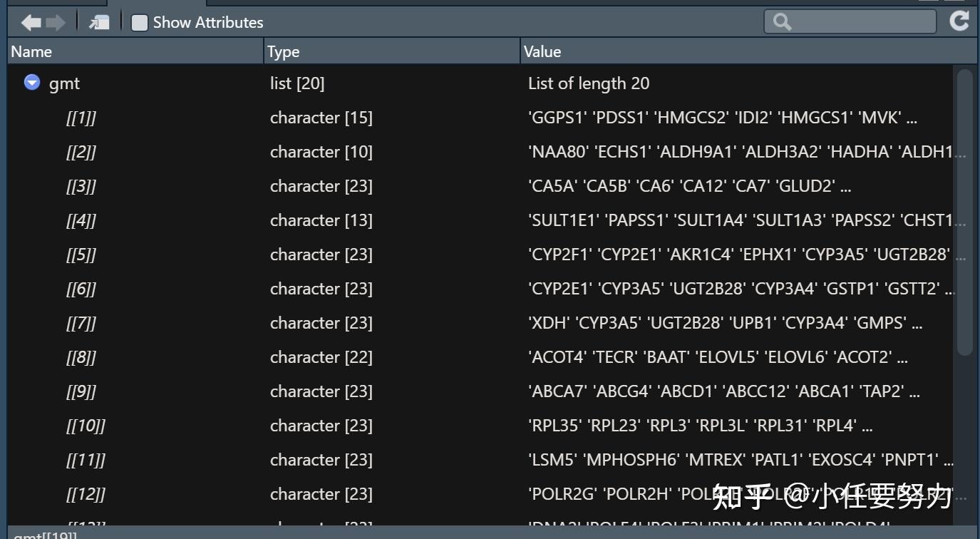Viewport: 980px width, 539px height.
Task: Sort by clicking the Name column header
Action: point(30,51)
